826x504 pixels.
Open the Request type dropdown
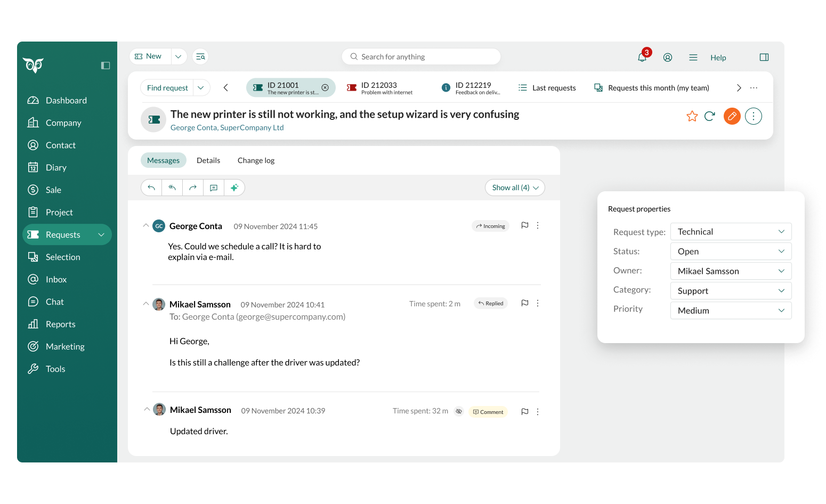click(x=731, y=232)
